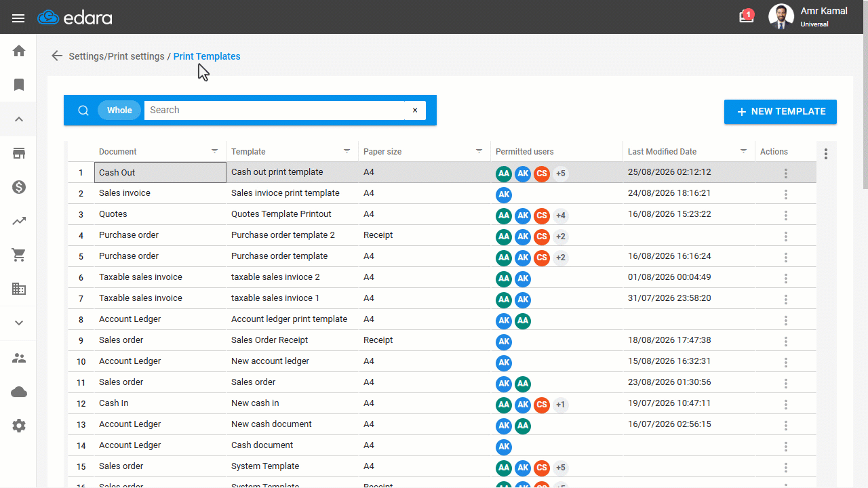Open the bookmarks sidebar icon
This screenshot has width=868, height=488.
(x=19, y=85)
